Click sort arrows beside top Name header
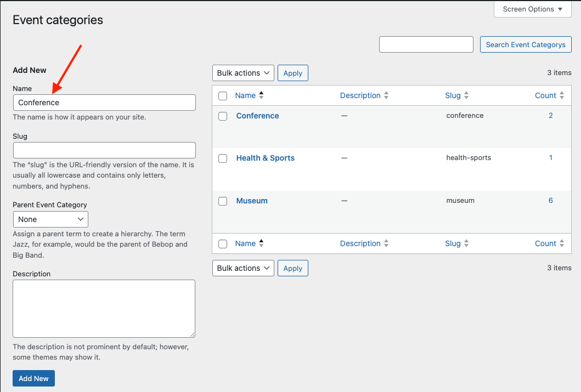The image size is (581, 392). tap(261, 95)
